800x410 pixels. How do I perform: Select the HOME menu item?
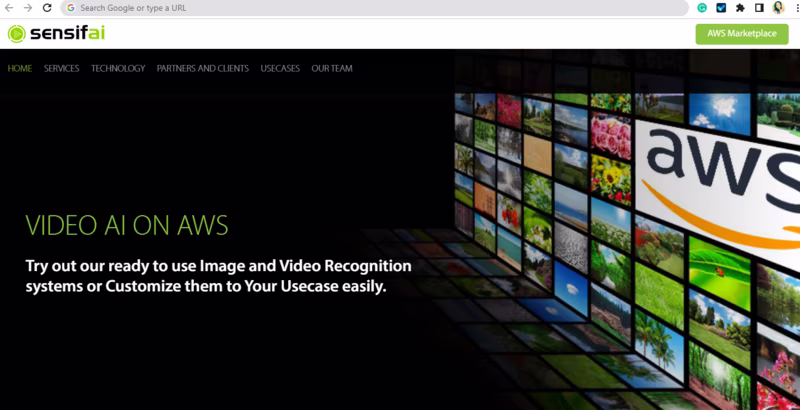[20, 68]
